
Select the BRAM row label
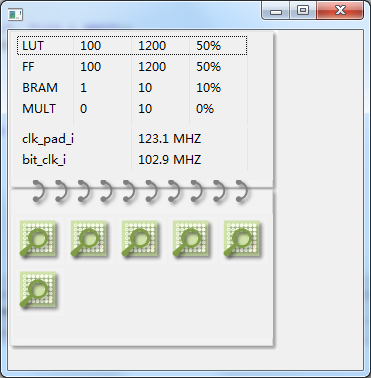point(40,88)
